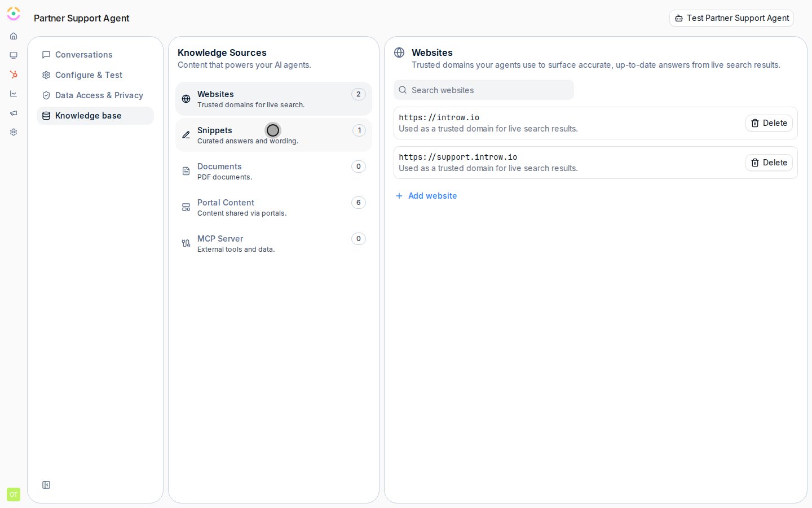Click Test Partner Support Agent button
This screenshot has width=812, height=508.
coord(731,18)
